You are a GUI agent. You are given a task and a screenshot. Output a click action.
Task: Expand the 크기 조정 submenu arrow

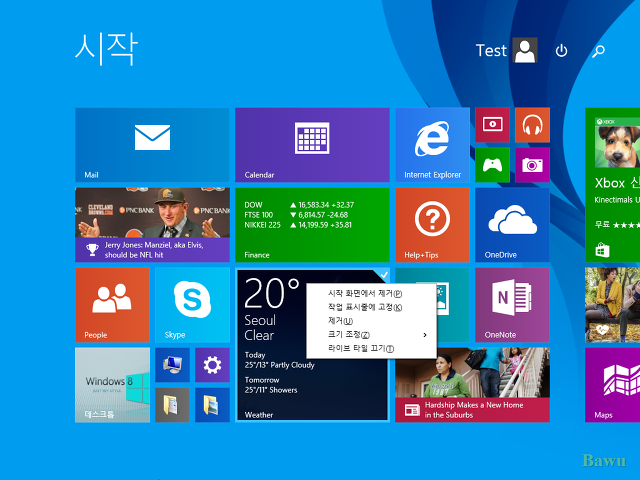[x=425, y=335]
